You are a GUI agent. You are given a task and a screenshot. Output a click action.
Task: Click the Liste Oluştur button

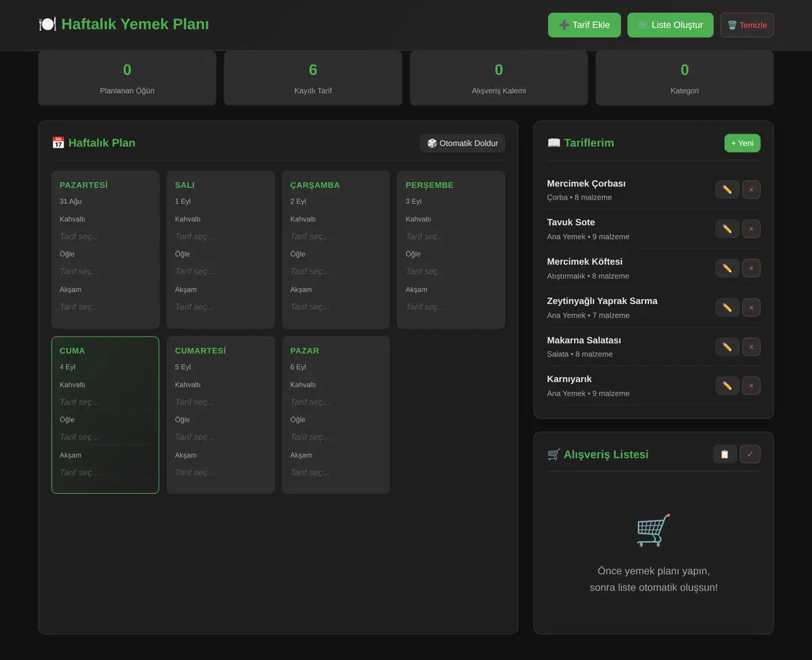pos(670,25)
